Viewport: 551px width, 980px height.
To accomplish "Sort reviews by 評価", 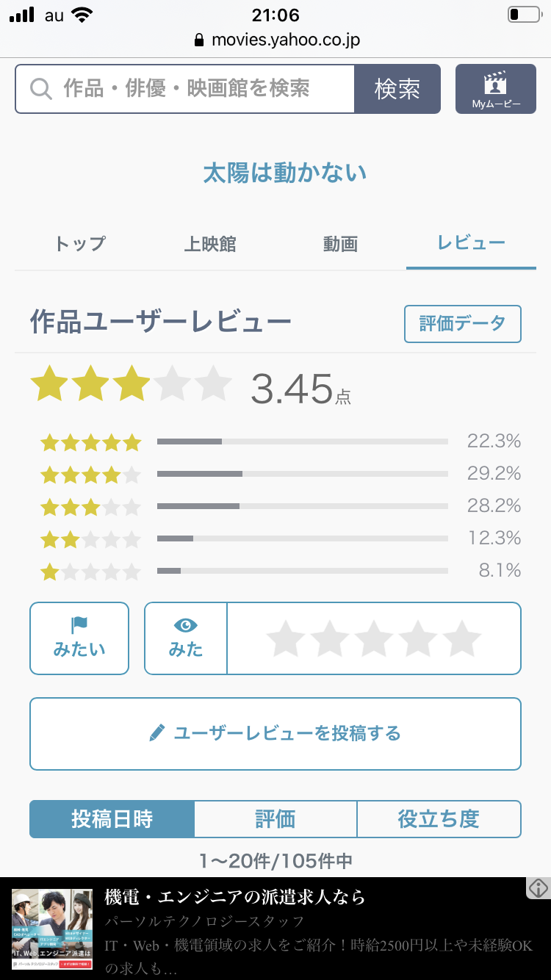I will coord(275,819).
